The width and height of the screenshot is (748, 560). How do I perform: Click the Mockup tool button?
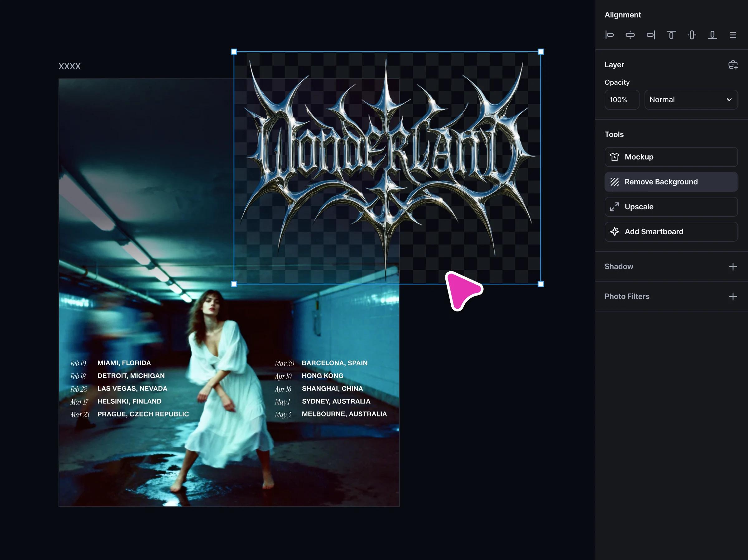(671, 157)
